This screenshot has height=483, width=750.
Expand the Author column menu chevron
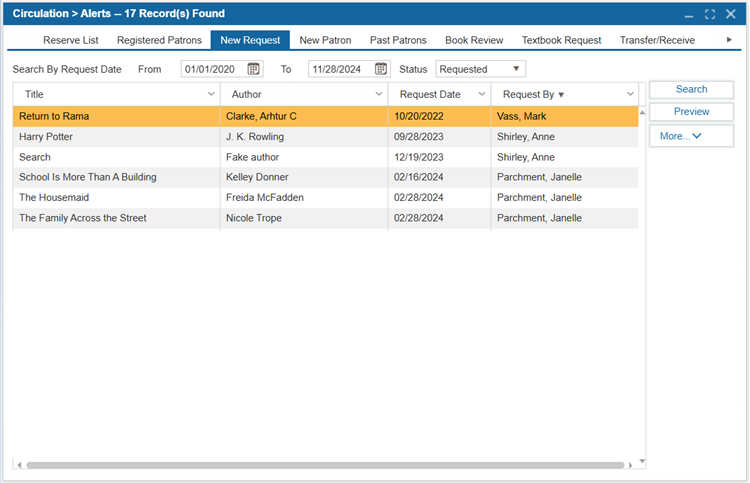(x=379, y=94)
